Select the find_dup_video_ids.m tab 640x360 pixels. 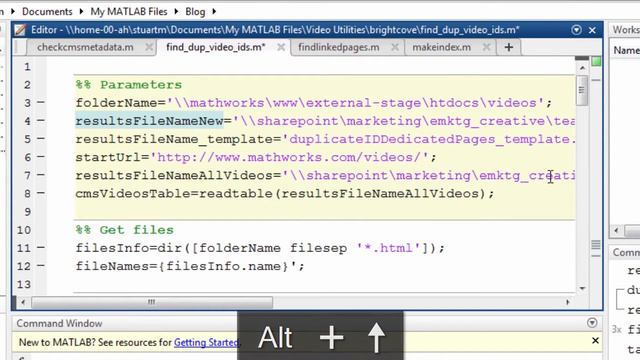pyautogui.click(x=216, y=47)
